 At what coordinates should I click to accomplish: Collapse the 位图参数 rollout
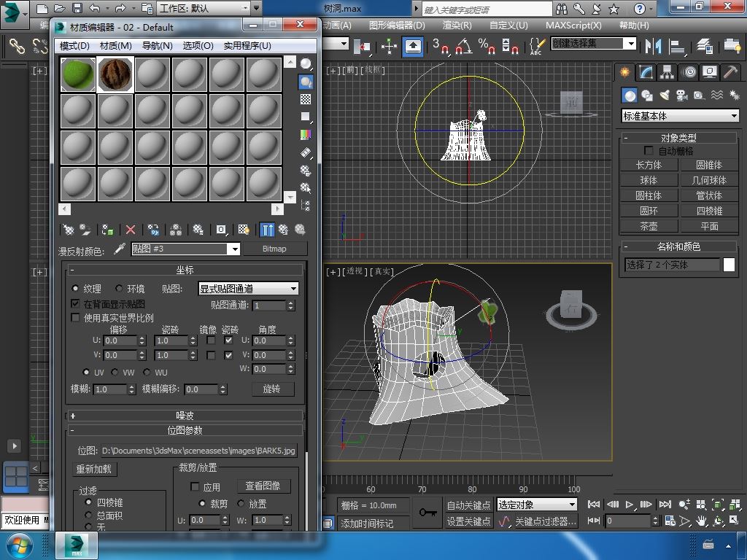[185, 430]
